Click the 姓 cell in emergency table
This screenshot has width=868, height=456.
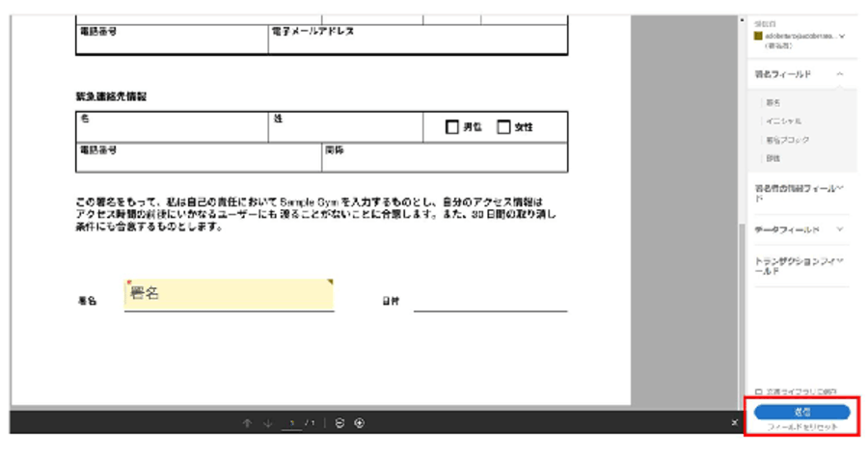pyautogui.click(x=345, y=126)
